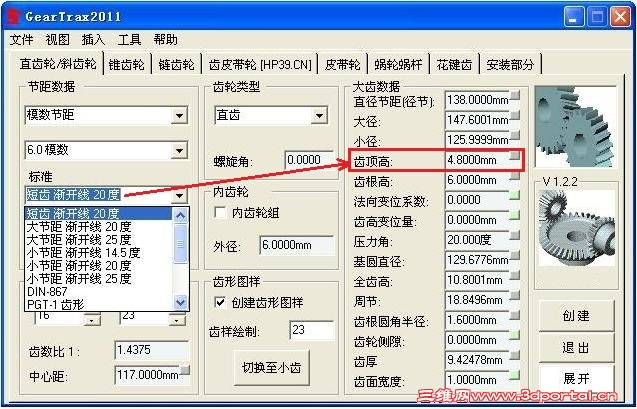The height and width of the screenshot is (409, 637).
Task: Open the 插入 menu
Action: coord(93,40)
